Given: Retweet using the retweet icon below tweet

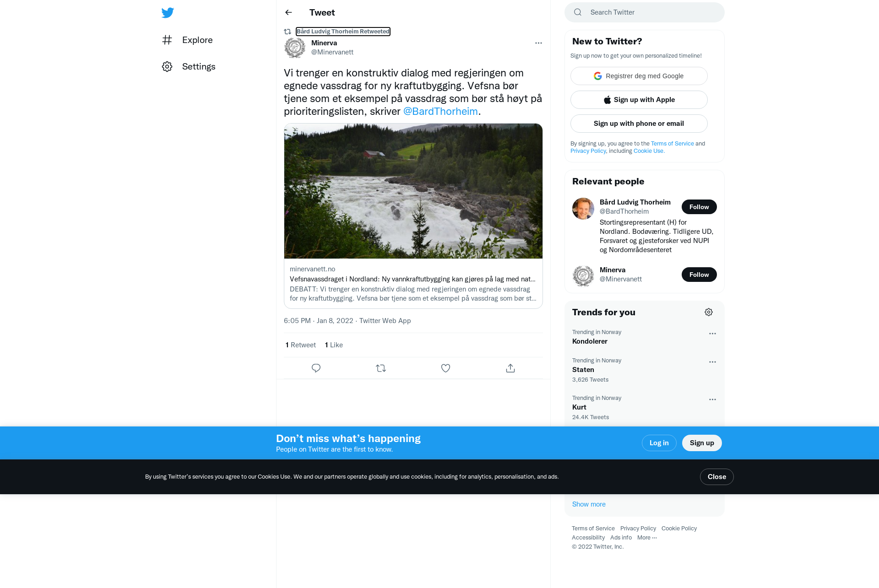Looking at the screenshot, I should point(381,368).
